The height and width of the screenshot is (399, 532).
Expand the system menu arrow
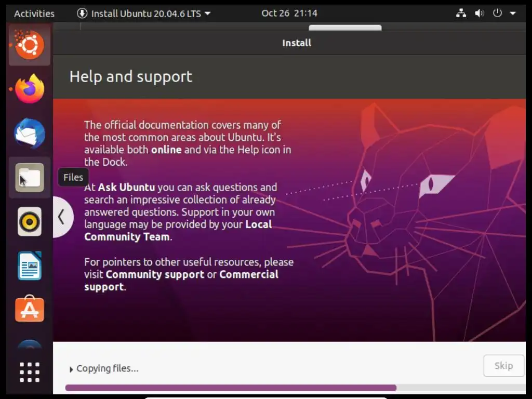[513, 14]
